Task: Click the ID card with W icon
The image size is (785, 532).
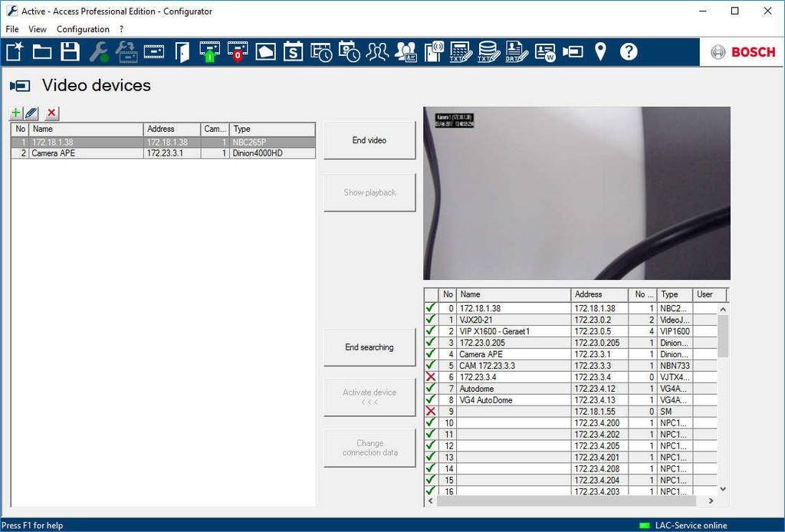Action: click(x=545, y=51)
